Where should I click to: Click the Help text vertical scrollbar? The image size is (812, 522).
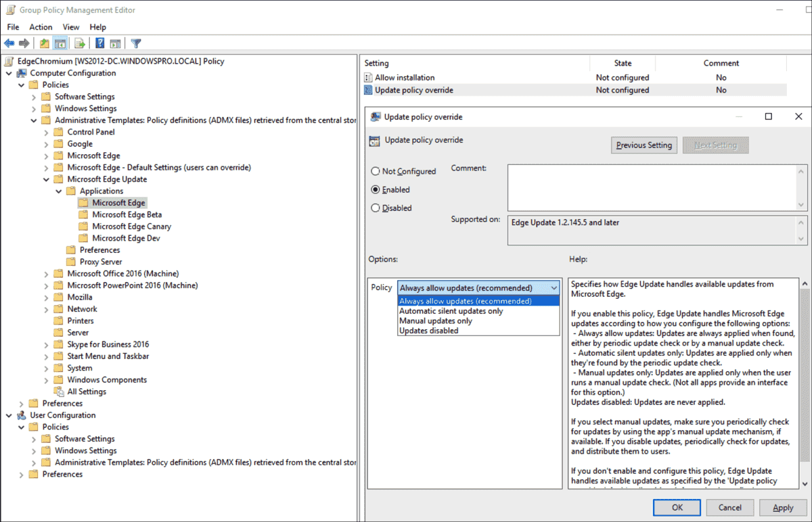[804, 383]
